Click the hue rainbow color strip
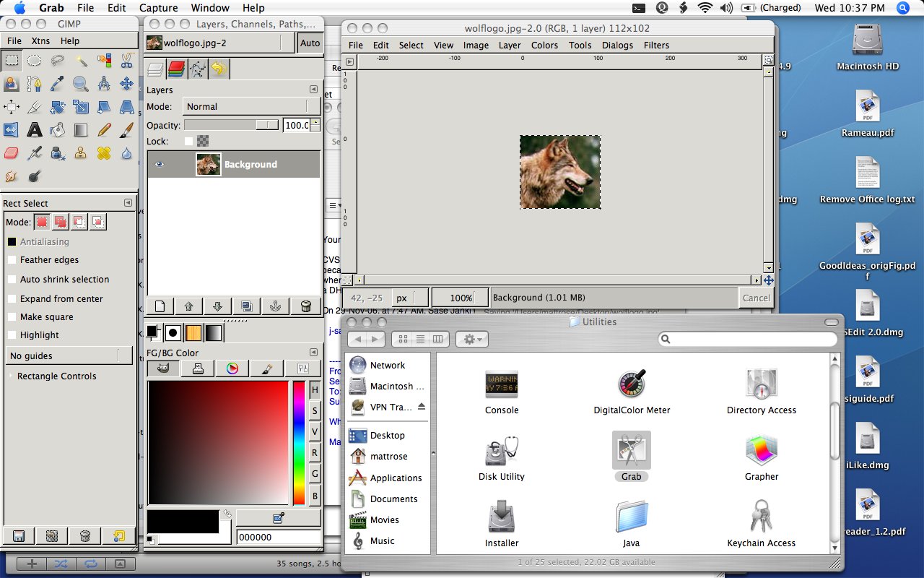The height and width of the screenshot is (578, 924). click(299, 442)
